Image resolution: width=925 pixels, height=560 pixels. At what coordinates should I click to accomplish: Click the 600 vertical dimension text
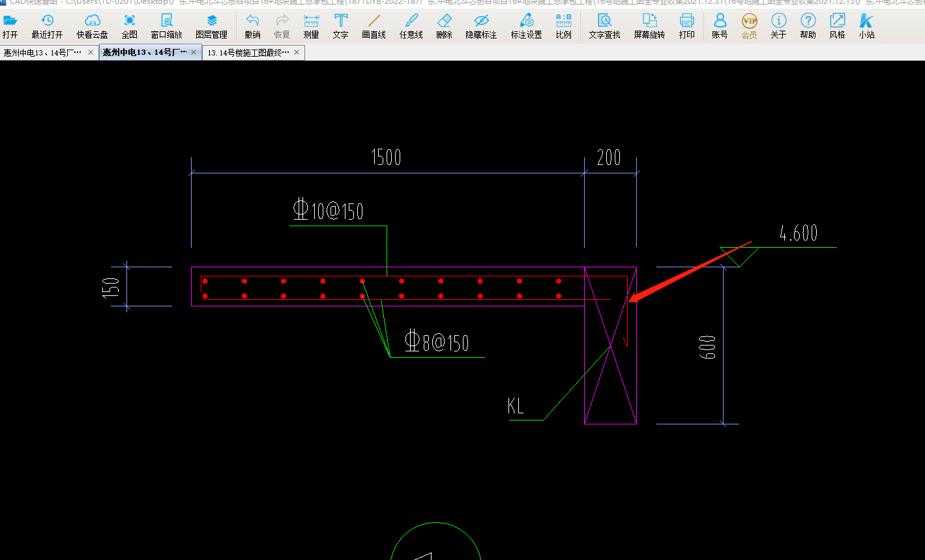[709, 347]
